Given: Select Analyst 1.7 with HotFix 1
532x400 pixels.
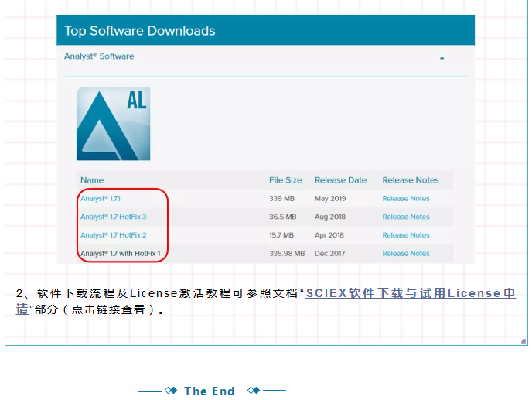Looking at the screenshot, I should (120, 254).
